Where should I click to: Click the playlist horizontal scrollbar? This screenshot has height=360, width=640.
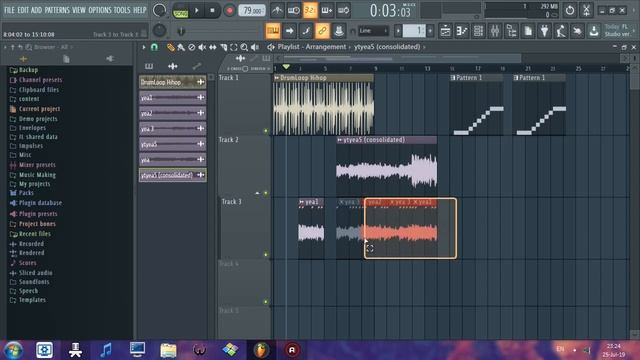click(402, 58)
